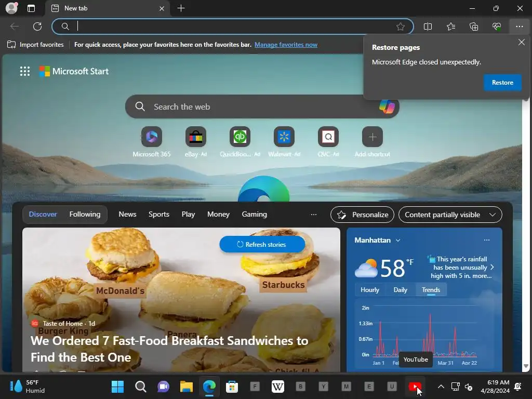Open the breakfast sandwiches article
This screenshot has height=399, width=532.
click(x=169, y=349)
